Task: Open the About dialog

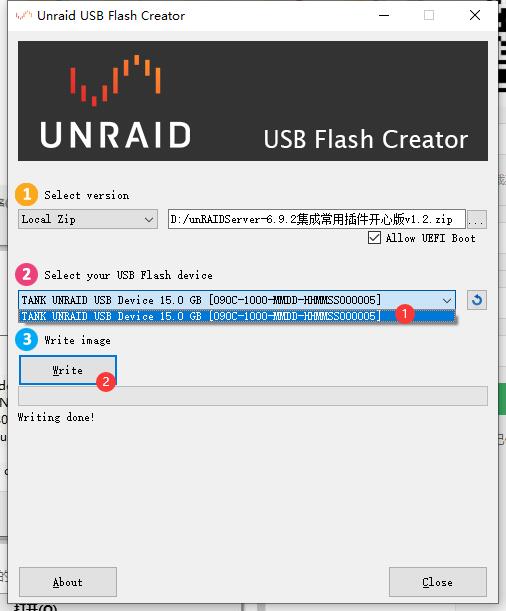Action: click(x=68, y=582)
